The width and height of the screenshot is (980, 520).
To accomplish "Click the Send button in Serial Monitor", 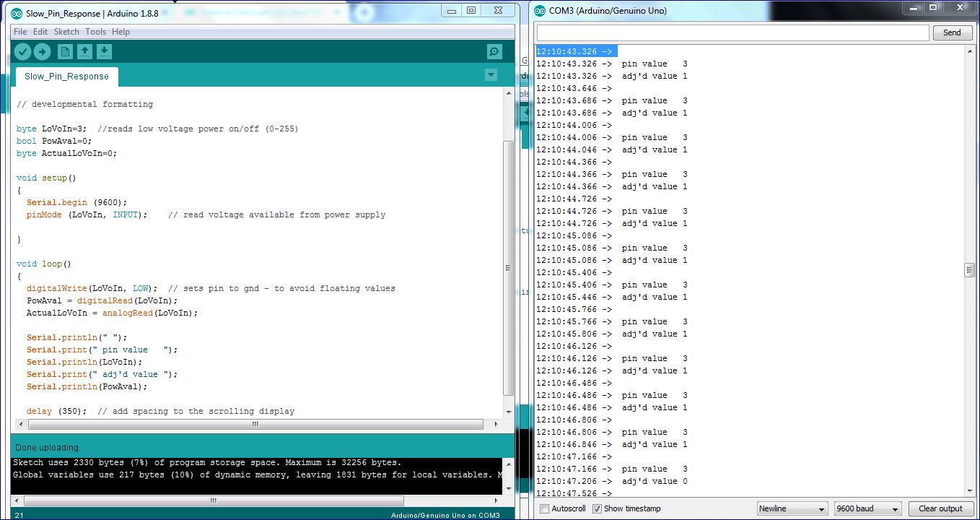I will click(952, 32).
